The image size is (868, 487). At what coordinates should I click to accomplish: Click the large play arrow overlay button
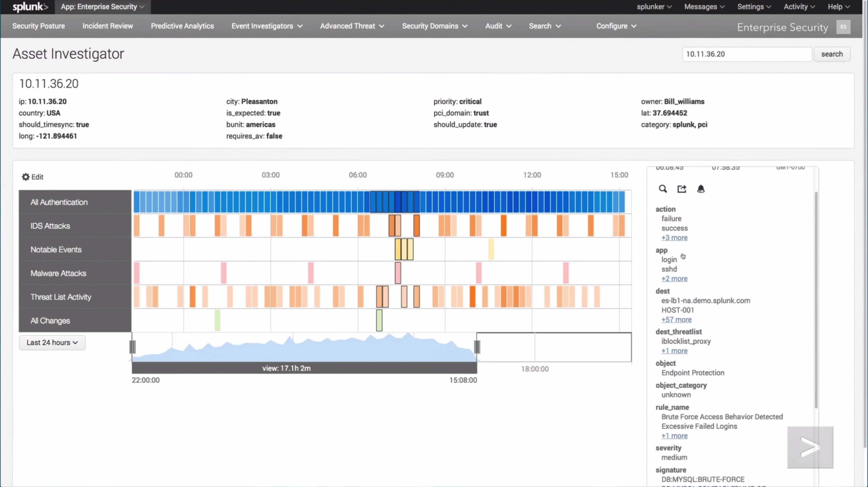point(810,447)
